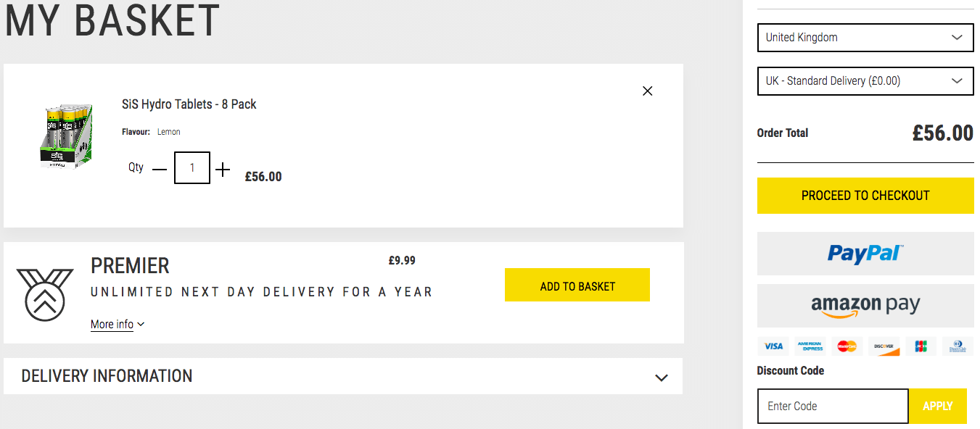This screenshot has height=429, width=980.
Task: Decrease quantity with minus icon
Action: (x=160, y=170)
